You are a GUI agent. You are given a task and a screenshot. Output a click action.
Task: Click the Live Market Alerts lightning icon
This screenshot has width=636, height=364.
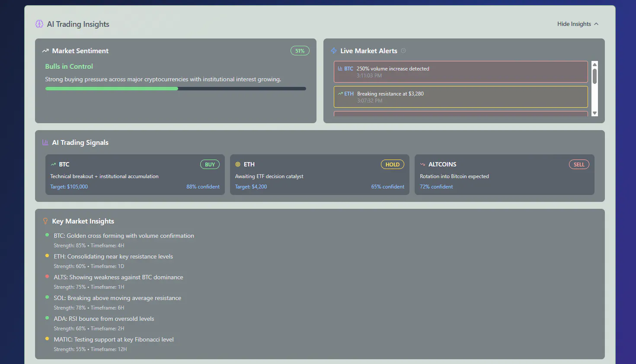(334, 51)
